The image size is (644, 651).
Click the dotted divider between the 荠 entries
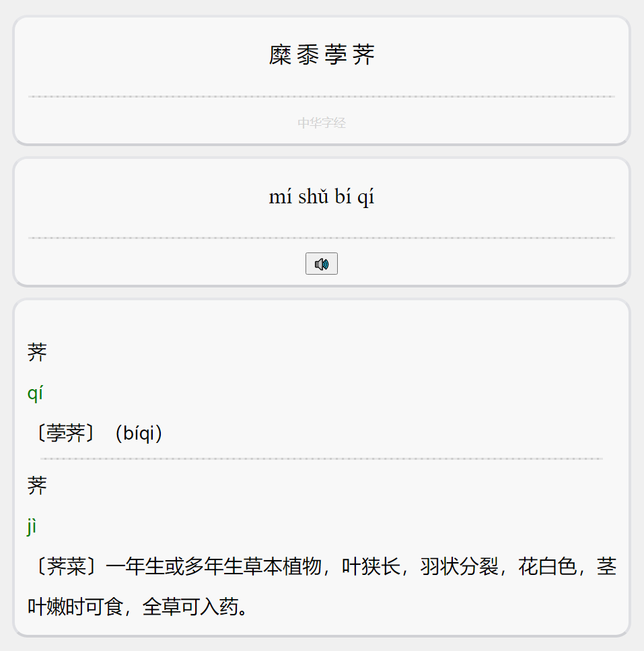tap(322, 458)
